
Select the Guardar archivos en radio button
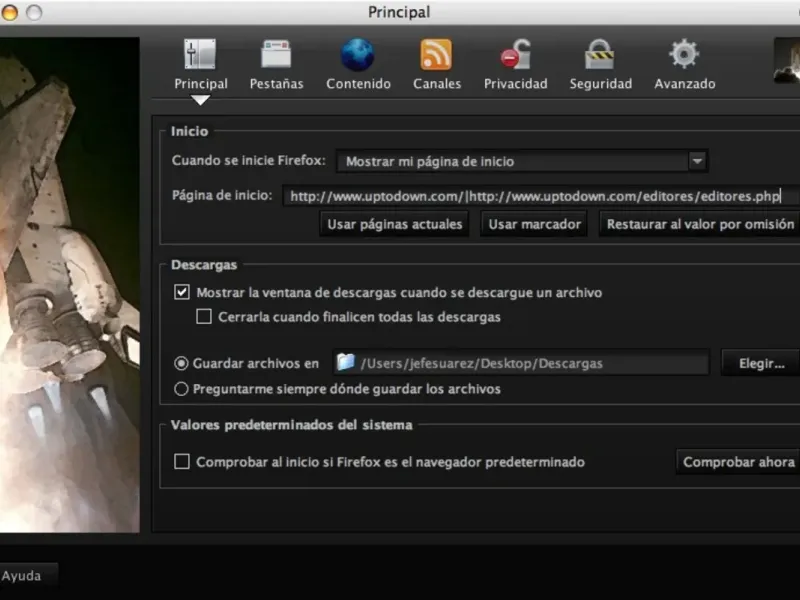point(181,363)
